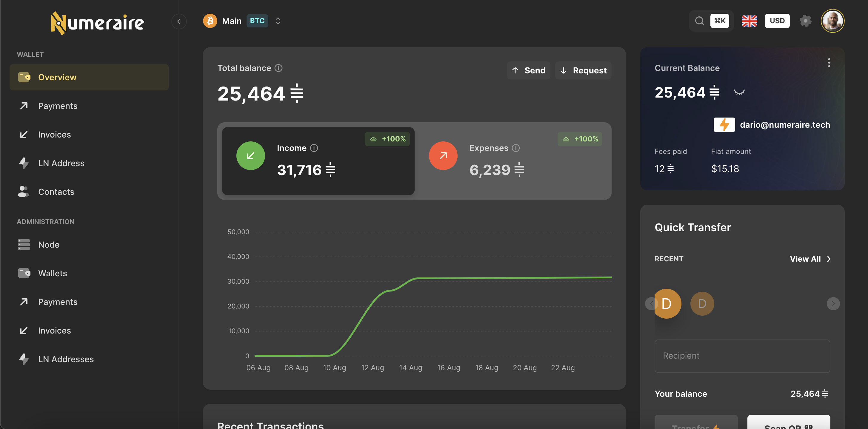
Task: Open the USD currency selector
Action: tap(777, 21)
